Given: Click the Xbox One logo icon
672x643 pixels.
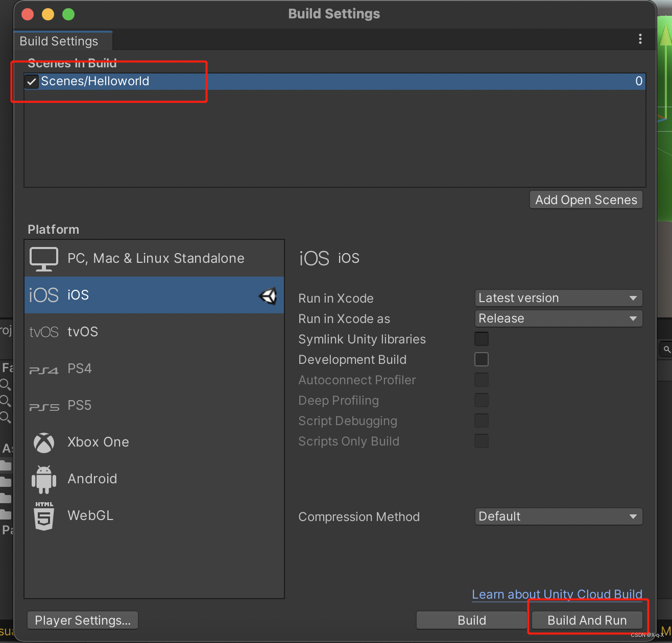Looking at the screenshot, I should (x=44, y=442).
